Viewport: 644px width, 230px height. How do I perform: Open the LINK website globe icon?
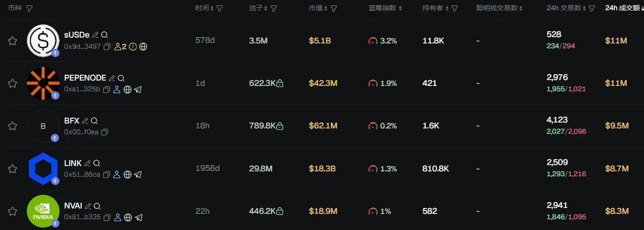(127, 174)
